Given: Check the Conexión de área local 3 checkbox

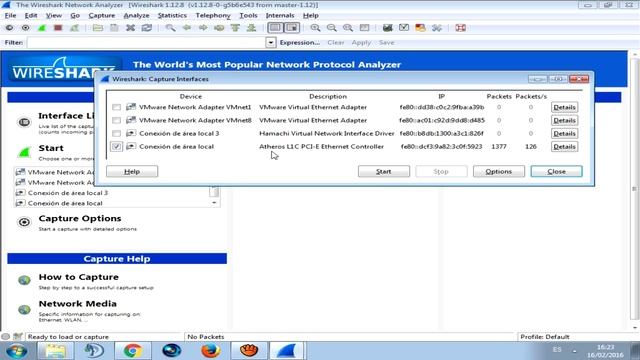Looking at the screenshot, I should [117, 133].
